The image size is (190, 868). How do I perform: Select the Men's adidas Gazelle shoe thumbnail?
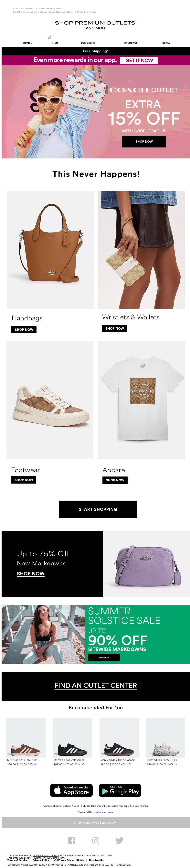26,738
